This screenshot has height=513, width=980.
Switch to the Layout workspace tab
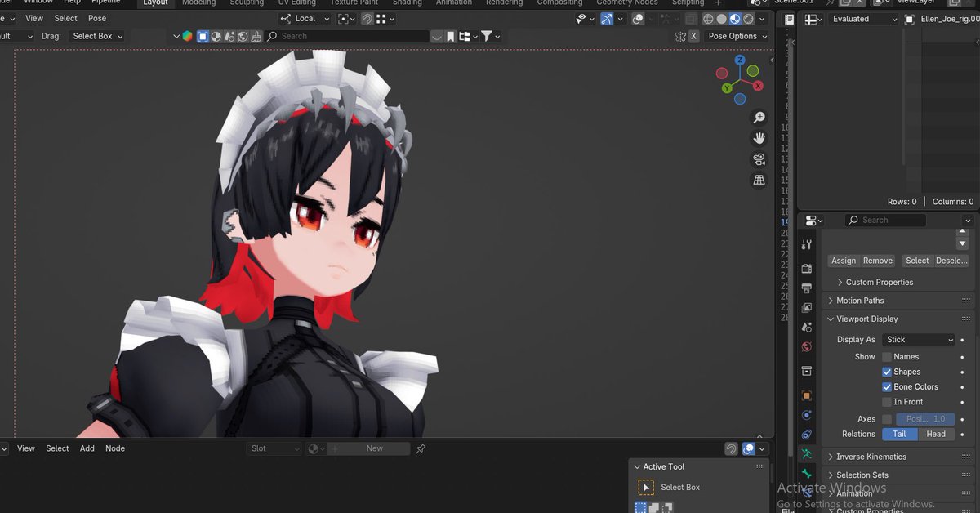pyautogui.click(x=155, y=3)
